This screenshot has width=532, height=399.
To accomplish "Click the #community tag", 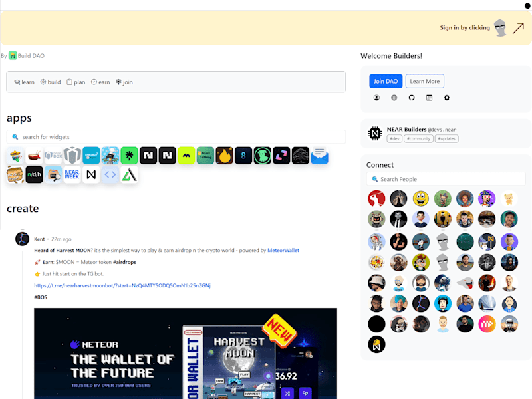I will click(418, 138).
